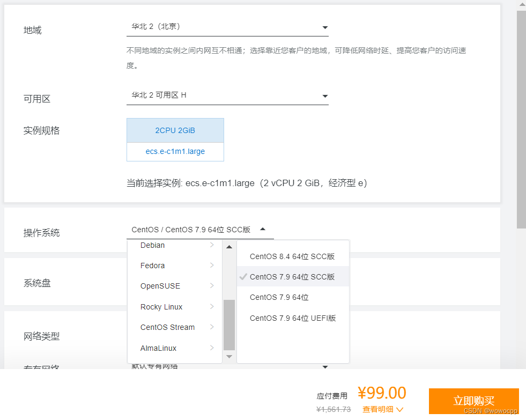Select plain CentOS 7.9 64位 version
The width and height of the screenshot is (526, 420).
(x=293, y=298)
